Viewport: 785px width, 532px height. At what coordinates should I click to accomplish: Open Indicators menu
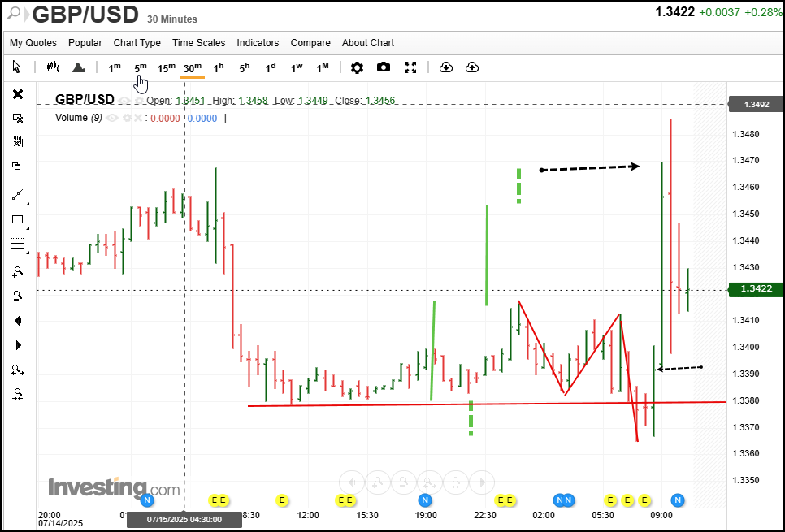tap(258, 43)
